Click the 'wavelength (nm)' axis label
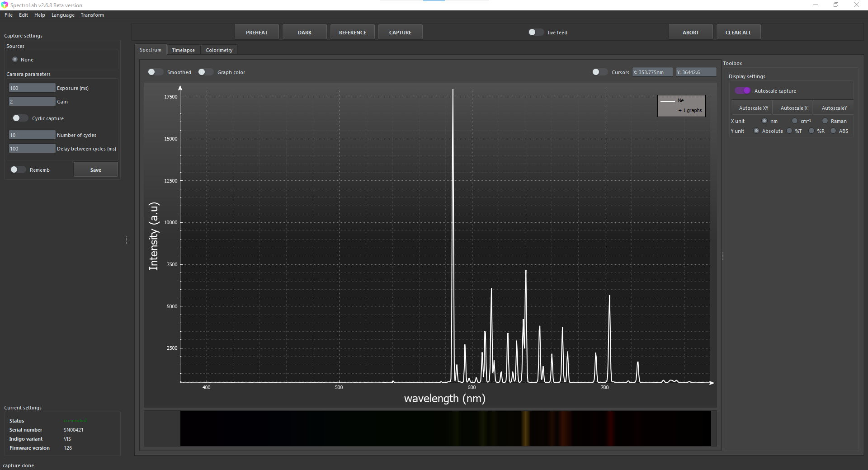 tap(445, 398)
